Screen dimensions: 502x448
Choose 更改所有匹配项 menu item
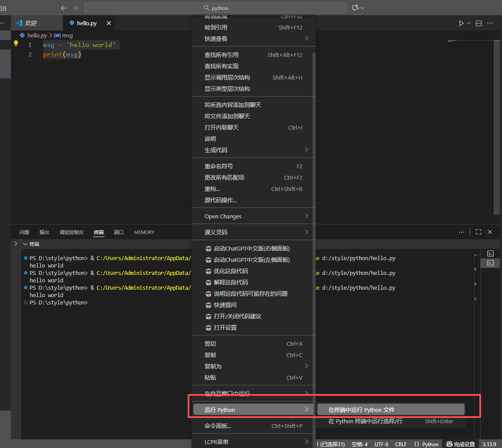click(253, 177)
